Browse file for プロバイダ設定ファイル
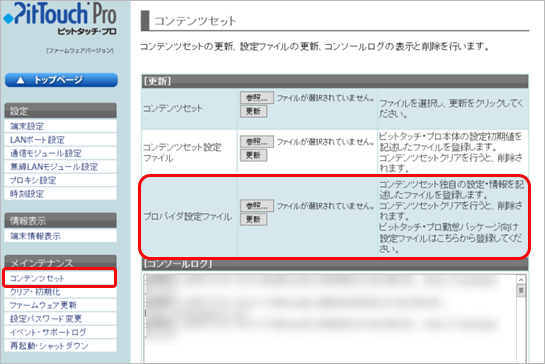The width and height of the screenshot is (545, 364). coord(257,205)
